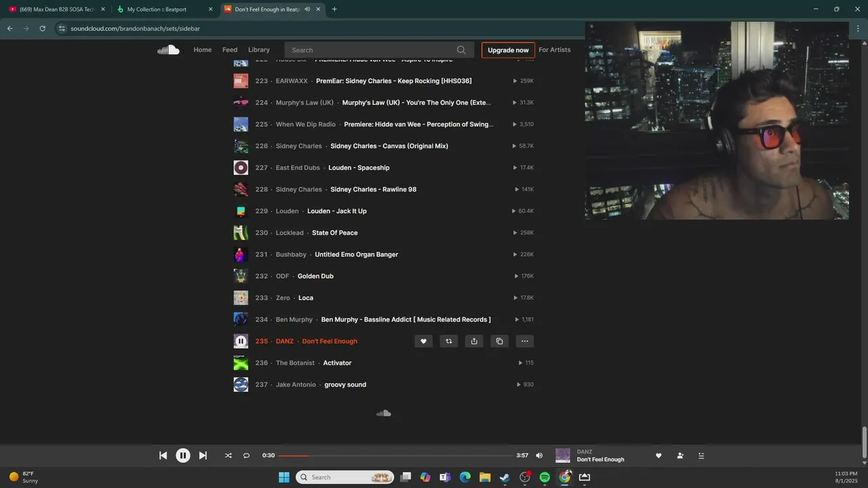Viewport: 868px width, 488px height.
Task: Open the Windows Start menu
Action: coord(284,477)
